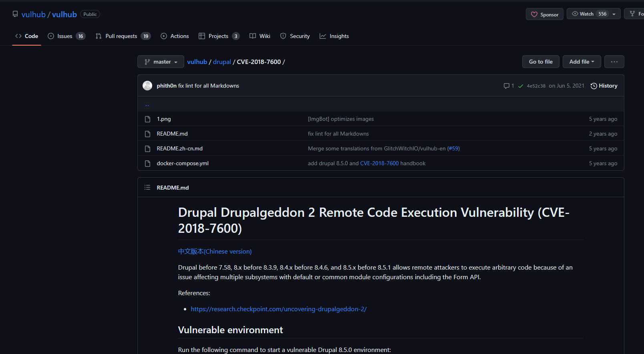Open the Wiki tab
Viewport: 644px width, 354px height.
(x=260, y=36)
